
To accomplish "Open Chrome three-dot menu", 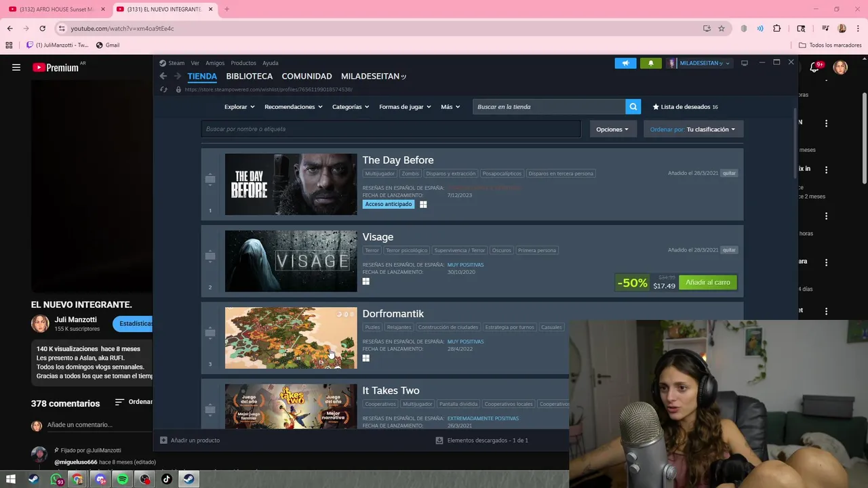I will pyautogui.click(x=858, y=28).
